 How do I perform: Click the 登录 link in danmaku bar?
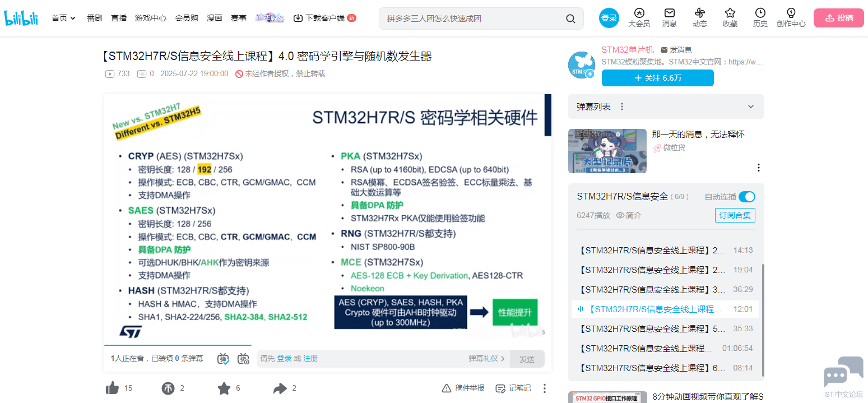tap(284, 359)
